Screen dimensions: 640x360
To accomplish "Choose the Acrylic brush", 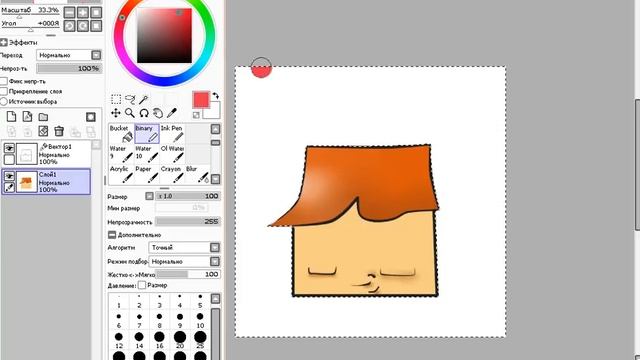I will (x=121, y=174).
